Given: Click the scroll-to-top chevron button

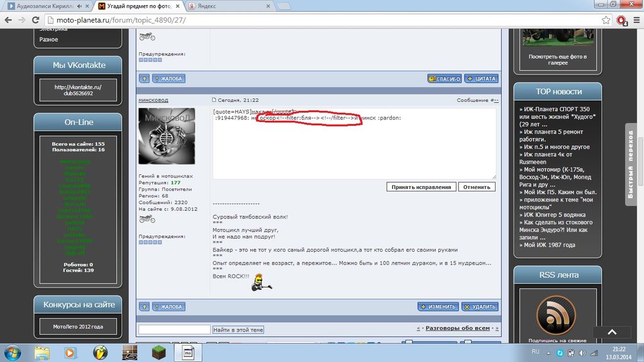Looking at the screenshot, I should click(x=612, y=332).
